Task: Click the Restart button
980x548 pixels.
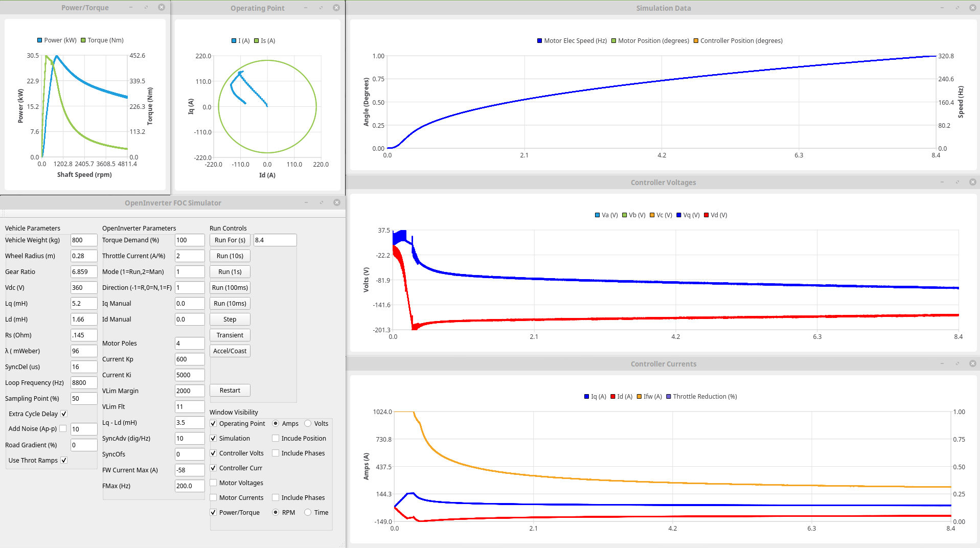Action: pyautogui.click(x=230, y=390)
